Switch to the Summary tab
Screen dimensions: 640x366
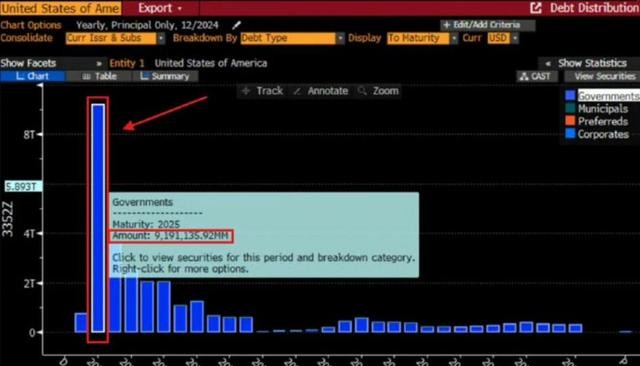[x=165, y=76]
